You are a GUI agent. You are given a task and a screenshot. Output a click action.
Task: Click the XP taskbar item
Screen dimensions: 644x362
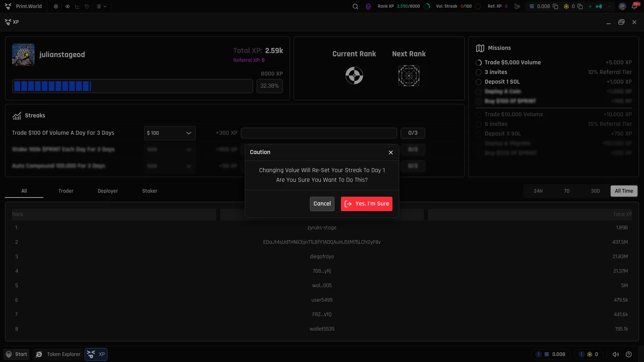click(96, 354)
